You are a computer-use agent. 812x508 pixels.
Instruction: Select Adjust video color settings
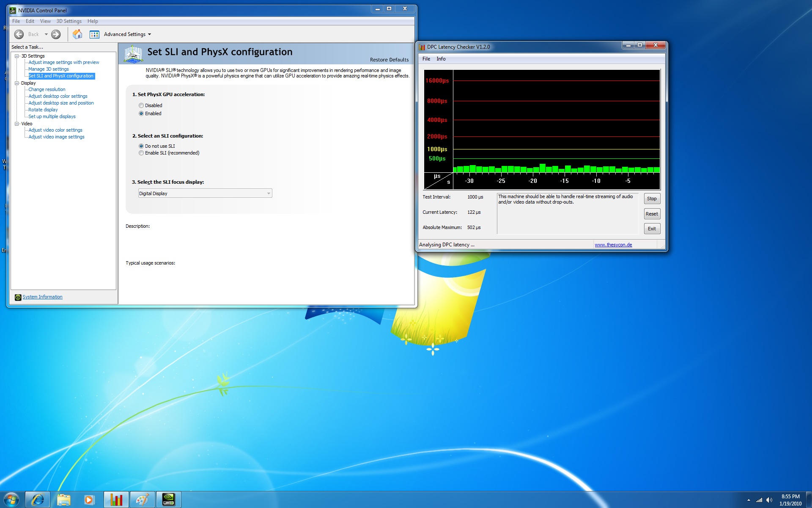coord(55,130)
